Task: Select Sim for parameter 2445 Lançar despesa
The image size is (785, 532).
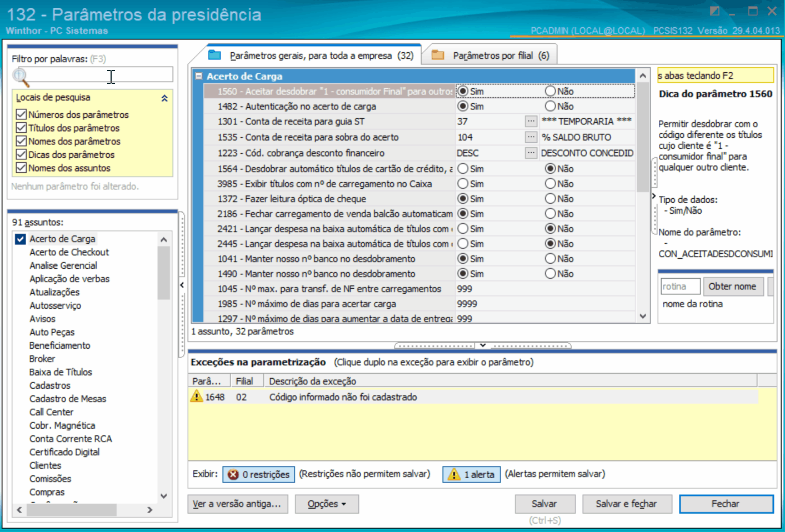Action: click(x=463, y=243)
